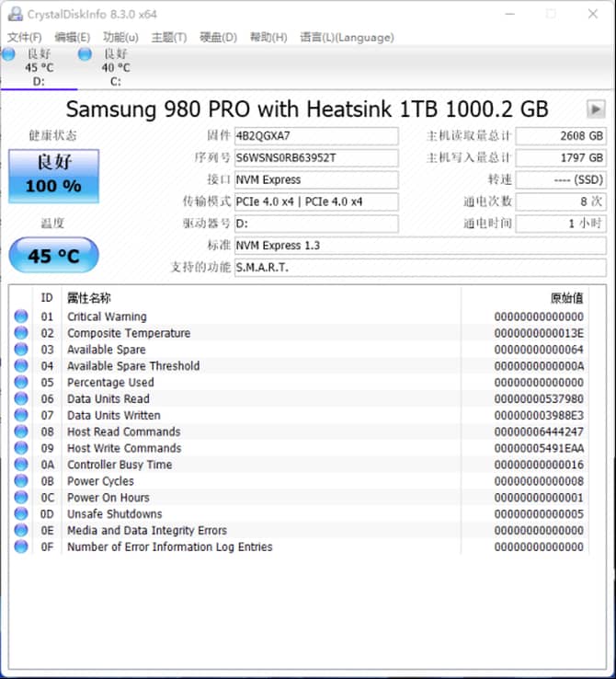Click raw value 000000000013E
The height and width of the screenshot is (679, 616).
click(x=539, y=333)
